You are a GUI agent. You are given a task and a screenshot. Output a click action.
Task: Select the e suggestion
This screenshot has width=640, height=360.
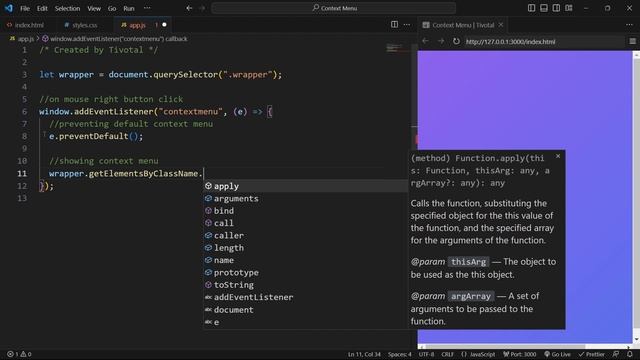click(x=305, y=322)
